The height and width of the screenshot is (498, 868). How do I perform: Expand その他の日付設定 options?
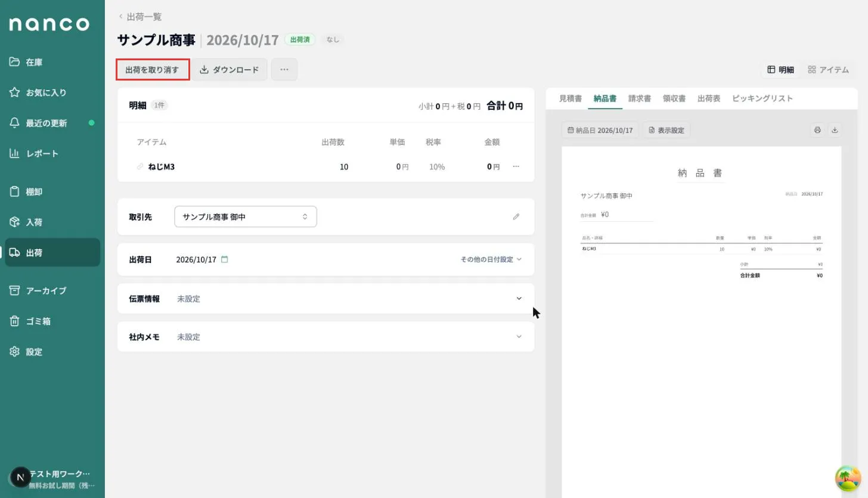(491, 259)
